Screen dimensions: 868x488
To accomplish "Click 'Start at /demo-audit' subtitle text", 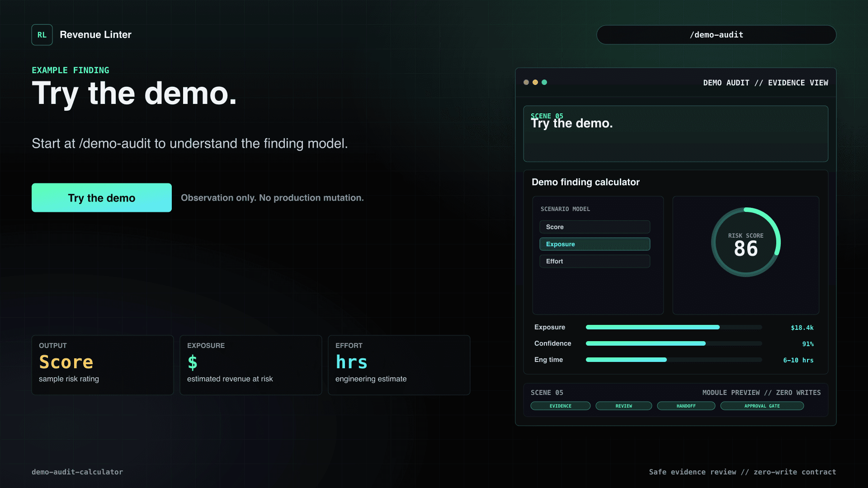I will click(x=190, y=144).
